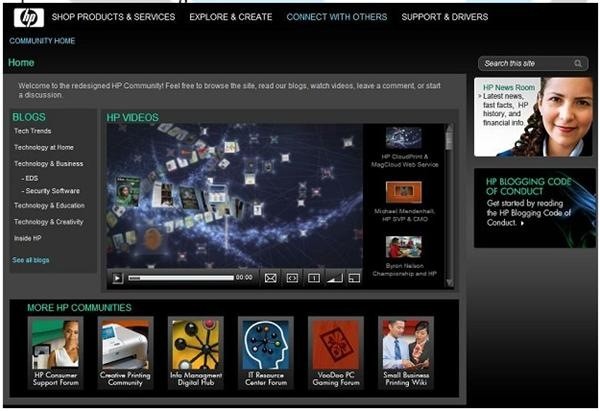Image resolution: width=600 pixels, height=411 pixels.
Task: Open the Technology at Home blog
Action: 44,147
